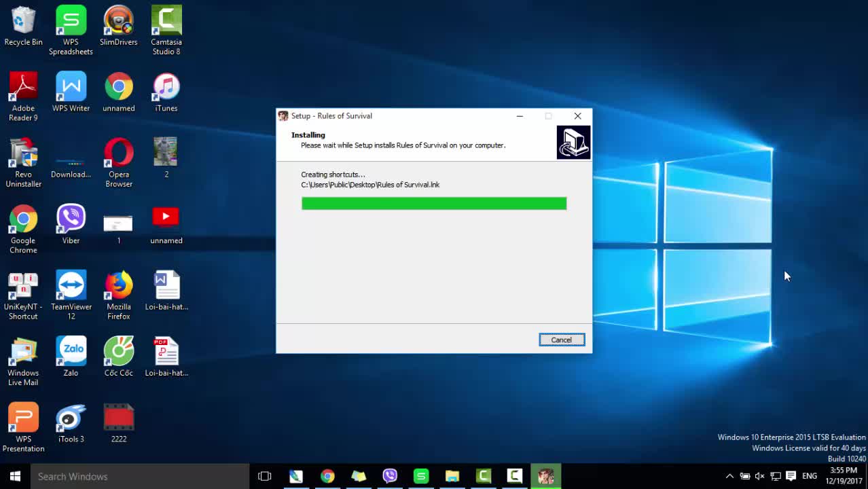Select the Recycle Bin desktop icon
The width and height of the screenshot is (868, 489).
click(x=23, y=26)
